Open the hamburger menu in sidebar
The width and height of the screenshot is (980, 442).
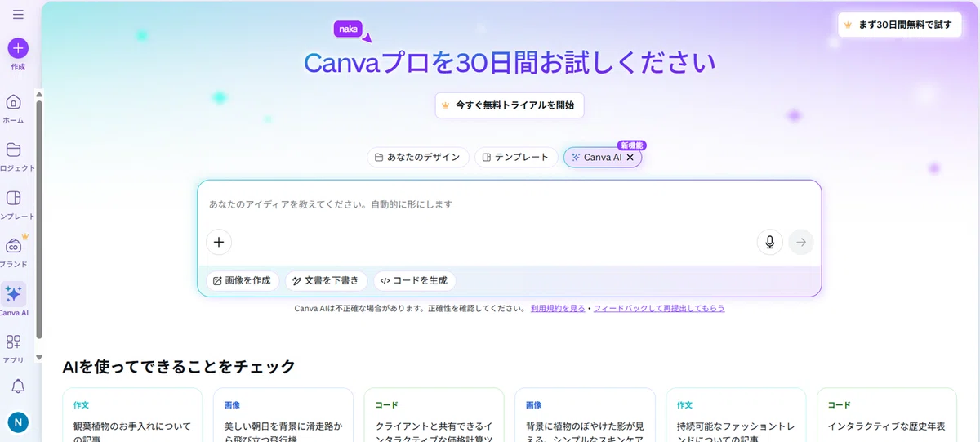[x=18, y=14]
